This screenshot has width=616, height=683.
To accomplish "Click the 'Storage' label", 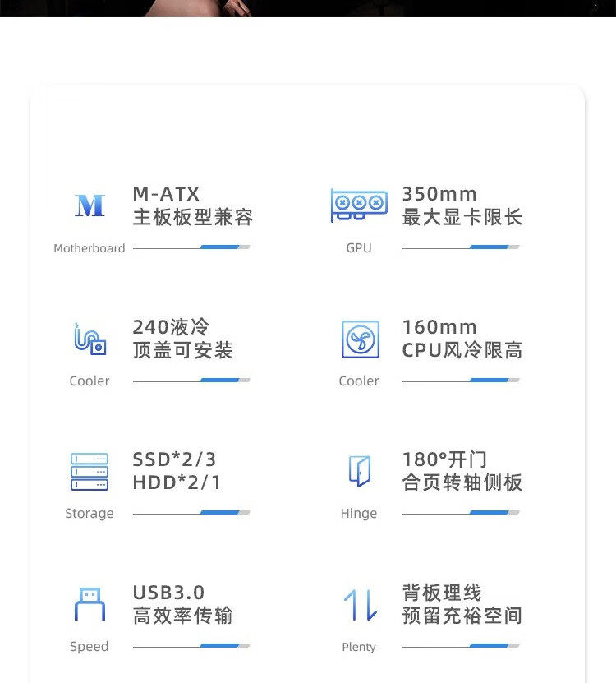I will click(x=90, y=514).
